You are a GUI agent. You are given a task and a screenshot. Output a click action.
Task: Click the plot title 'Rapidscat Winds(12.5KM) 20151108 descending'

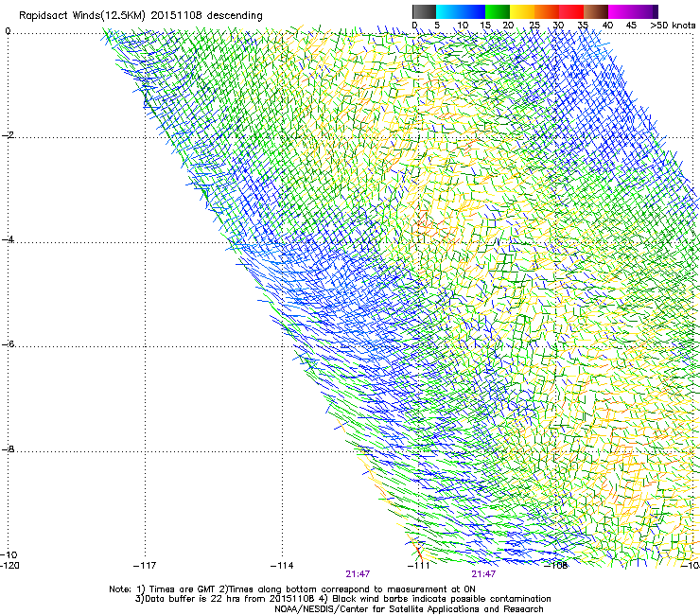point(141,15)
